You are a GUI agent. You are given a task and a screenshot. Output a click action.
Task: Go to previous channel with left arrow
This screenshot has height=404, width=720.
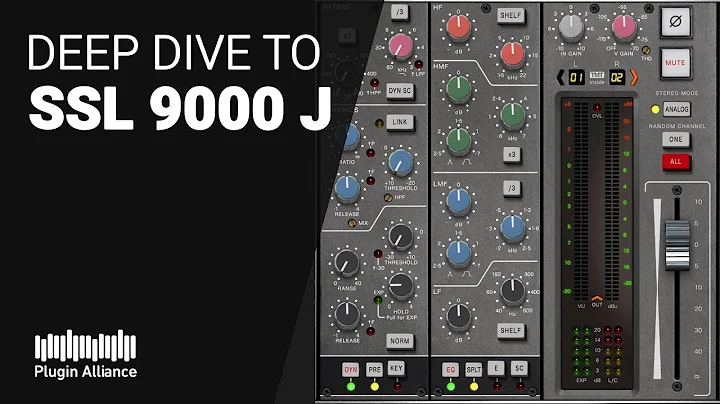560,77
